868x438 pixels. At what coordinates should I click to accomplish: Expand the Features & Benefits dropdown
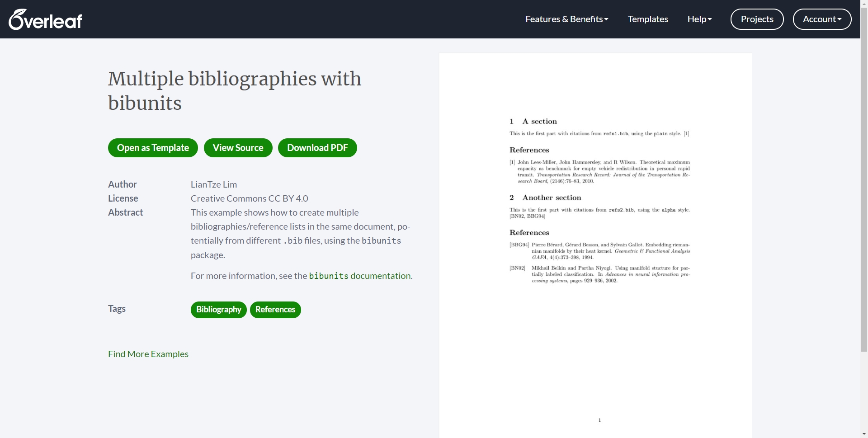click(566, 19)
